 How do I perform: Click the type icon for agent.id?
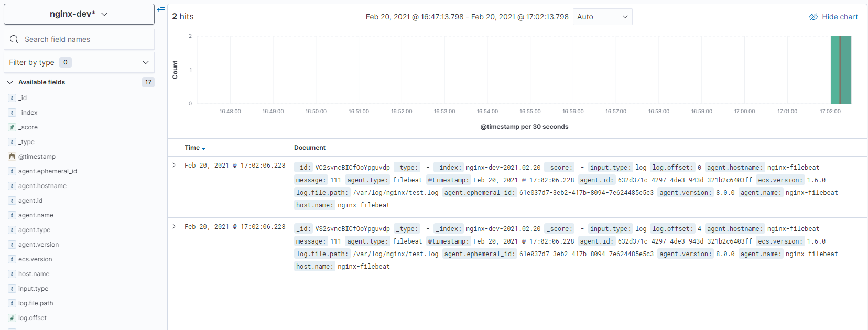tap(12, 201)
